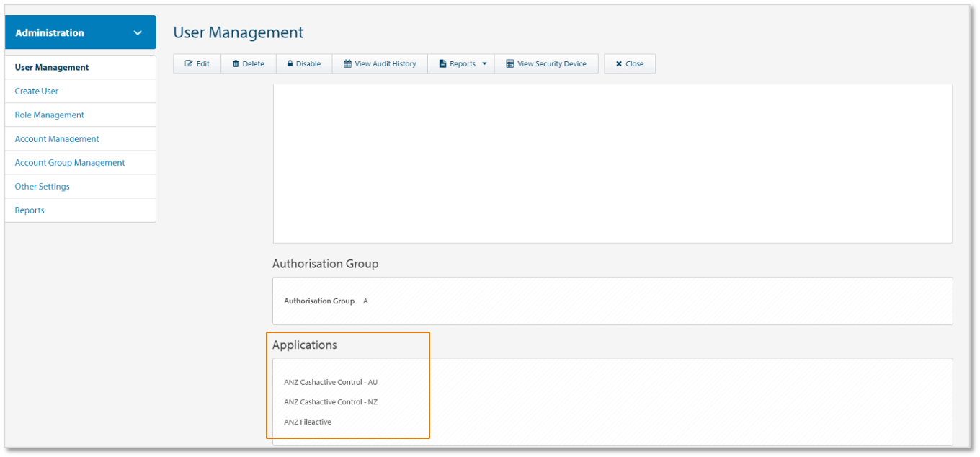Click the Authorisation Group field label
The image size is (980, 457).
[x=319, y=301]
